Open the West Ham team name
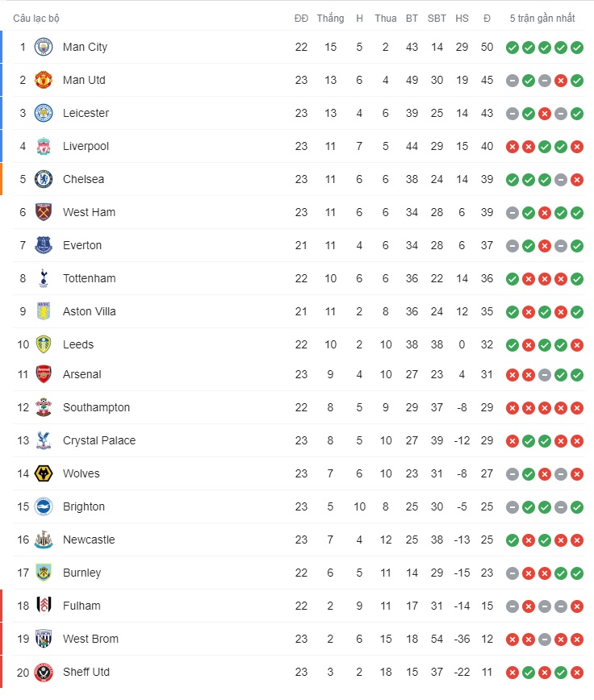This screenshot has width=594, height=700. (x=89, y=212)
